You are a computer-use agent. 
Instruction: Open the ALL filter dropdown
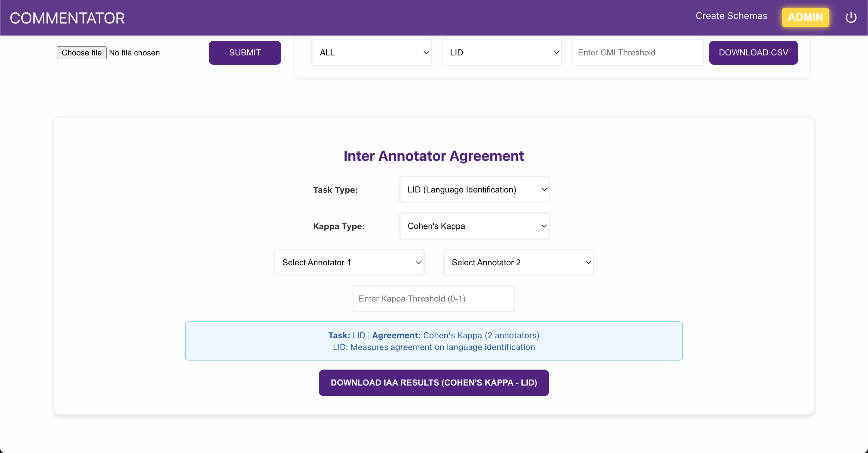pos(371,53)
